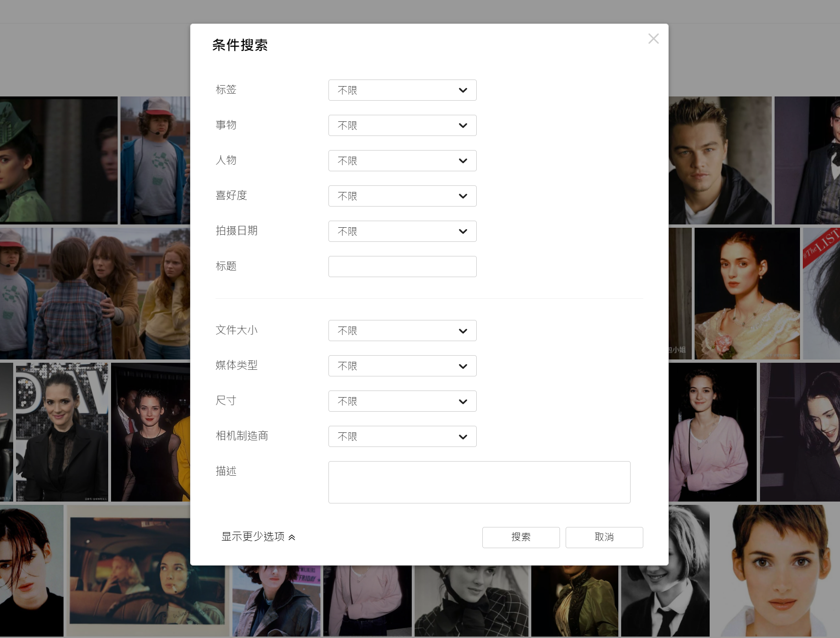Expand the 尺寸 dropdown
Image resolution: width=840 pixels, height=638 pixels.
point(402,401)
